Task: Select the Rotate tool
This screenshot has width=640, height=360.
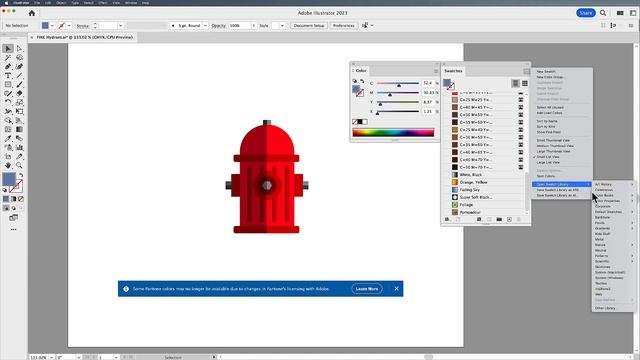Action: [x=8, y=102]
